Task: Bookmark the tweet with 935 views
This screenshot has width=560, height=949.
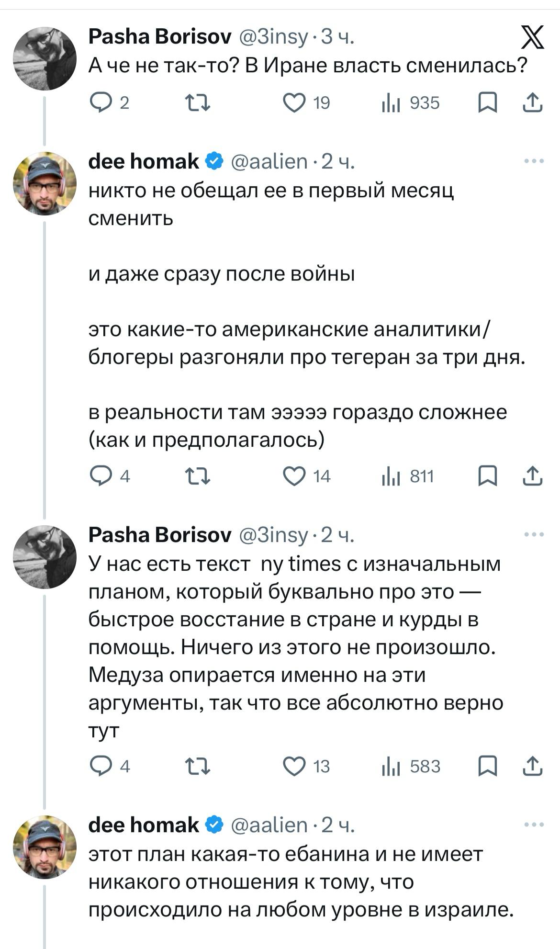Action: coord(488,103)
